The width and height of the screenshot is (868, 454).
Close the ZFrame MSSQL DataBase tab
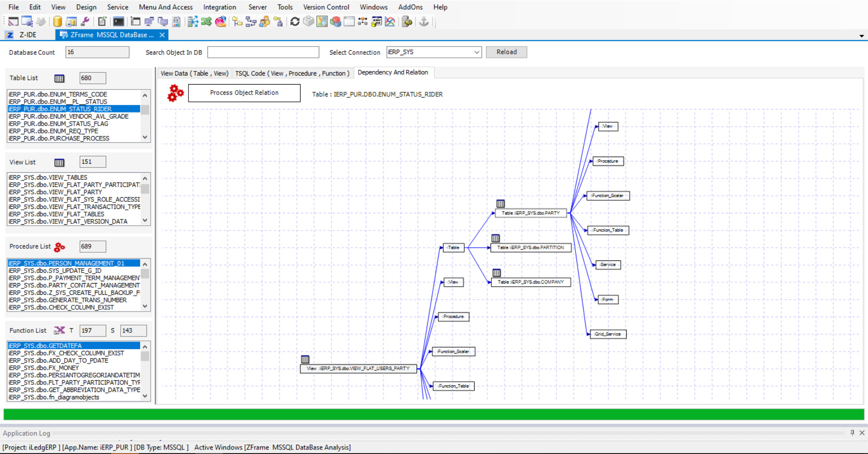pos(162,35)
